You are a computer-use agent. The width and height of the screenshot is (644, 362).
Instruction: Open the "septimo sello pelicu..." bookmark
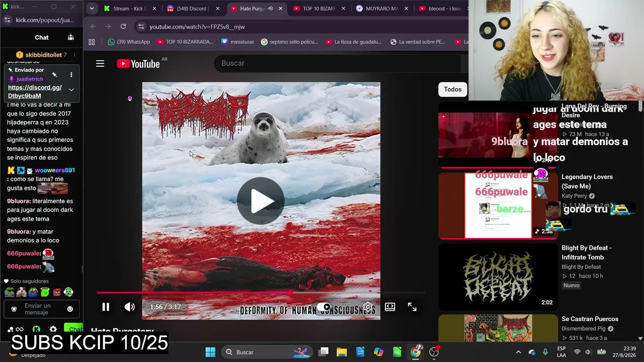[289, 42]
